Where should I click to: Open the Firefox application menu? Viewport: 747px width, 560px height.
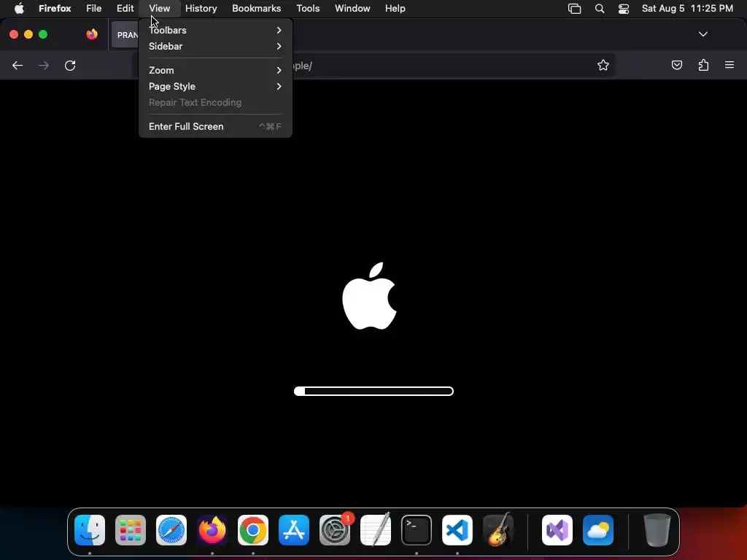55,9
